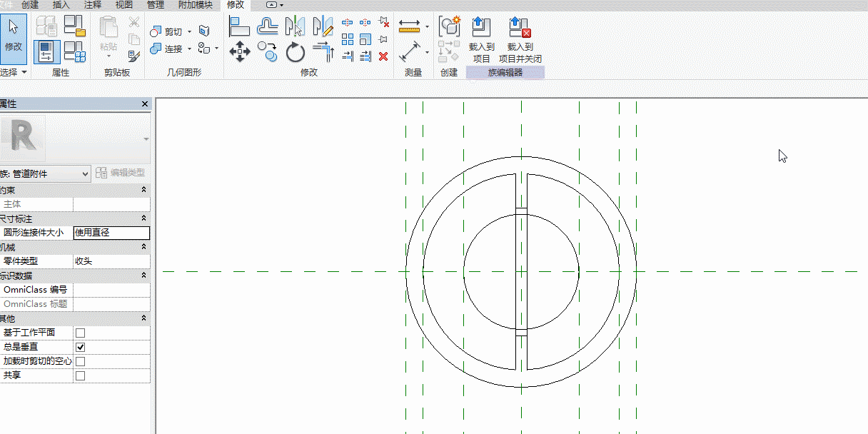868x434 pixels.
Task: Click Load into Project (载入到项目)
Action: click(482, 40)
